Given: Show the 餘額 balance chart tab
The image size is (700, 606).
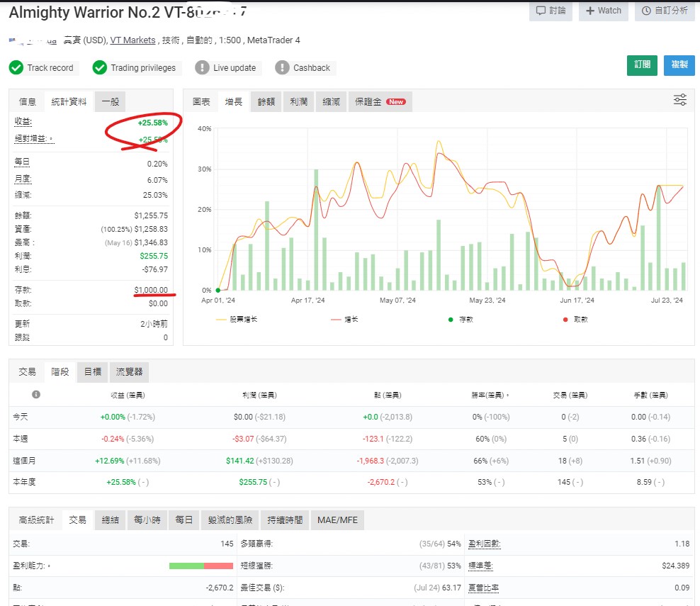Looking at the screenshot, I should pos(266,102).
